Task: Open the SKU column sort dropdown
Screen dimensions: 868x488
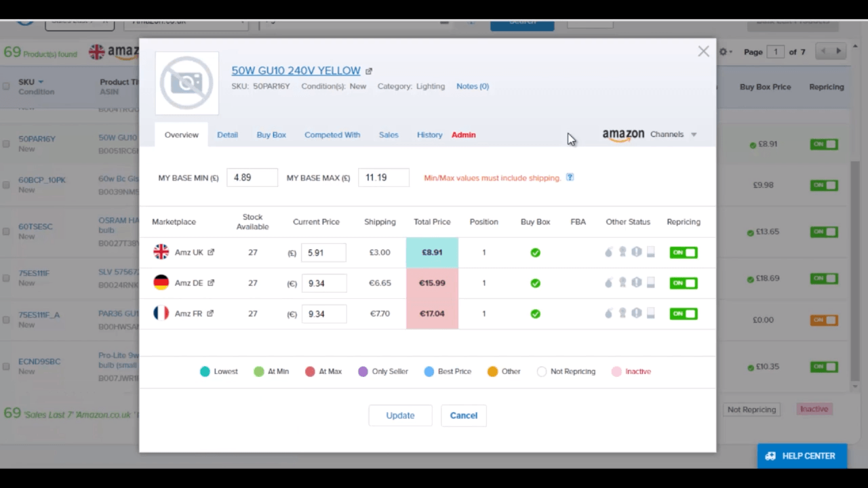Action: pyautogui.click(x=41, y=82)
